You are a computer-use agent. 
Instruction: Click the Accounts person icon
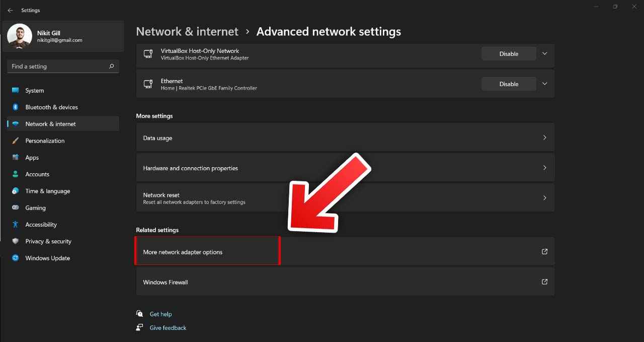[15, 174]
